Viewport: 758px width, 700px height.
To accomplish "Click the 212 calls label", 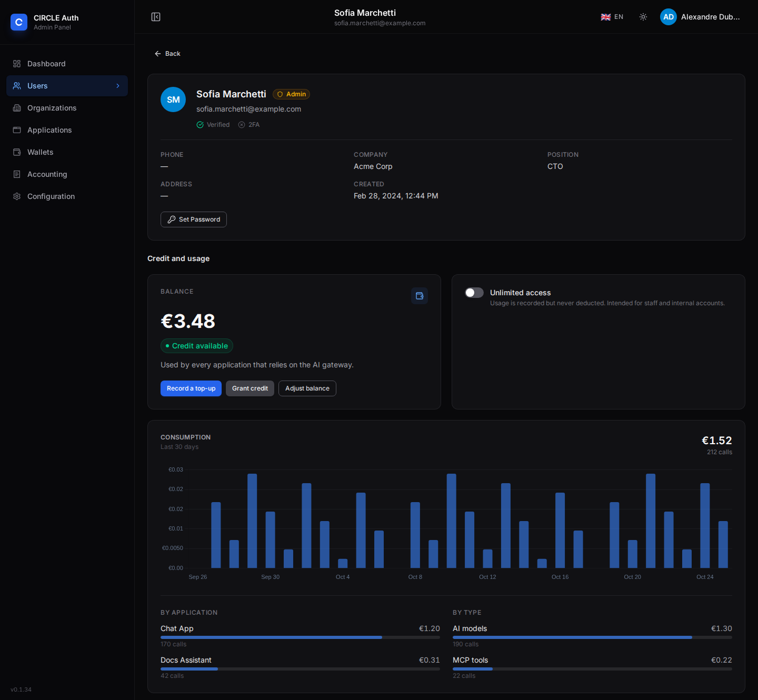I will tap(720, 452).
